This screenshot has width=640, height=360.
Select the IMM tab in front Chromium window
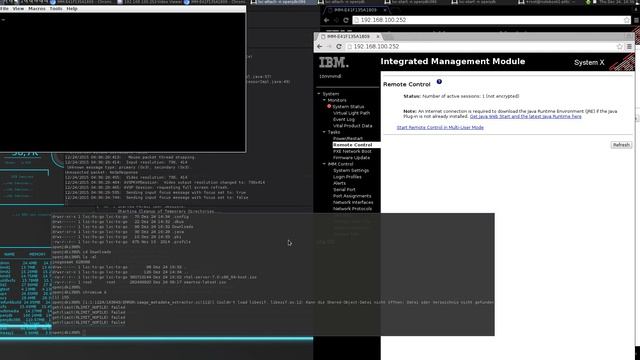click(348, 36)
